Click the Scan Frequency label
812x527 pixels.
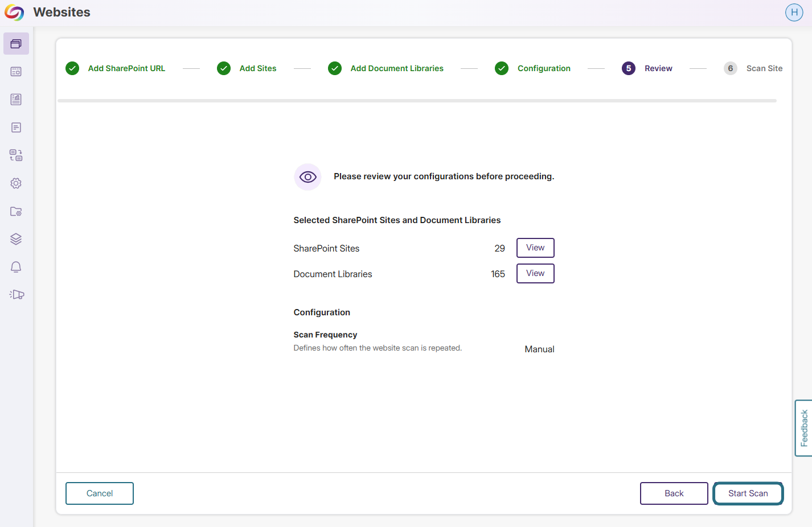[x=325, y=335]
